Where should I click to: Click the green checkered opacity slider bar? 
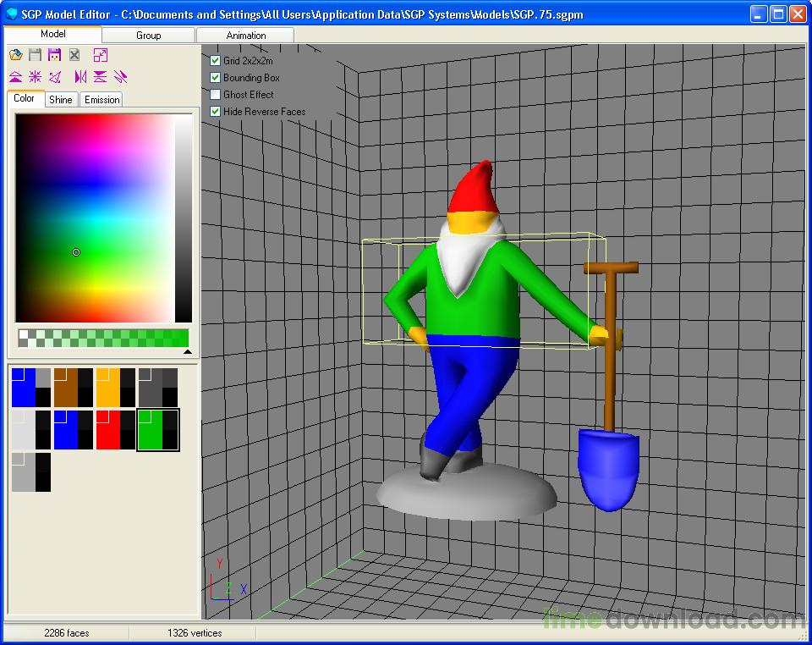pyautogui.click(x=103, y=339)
